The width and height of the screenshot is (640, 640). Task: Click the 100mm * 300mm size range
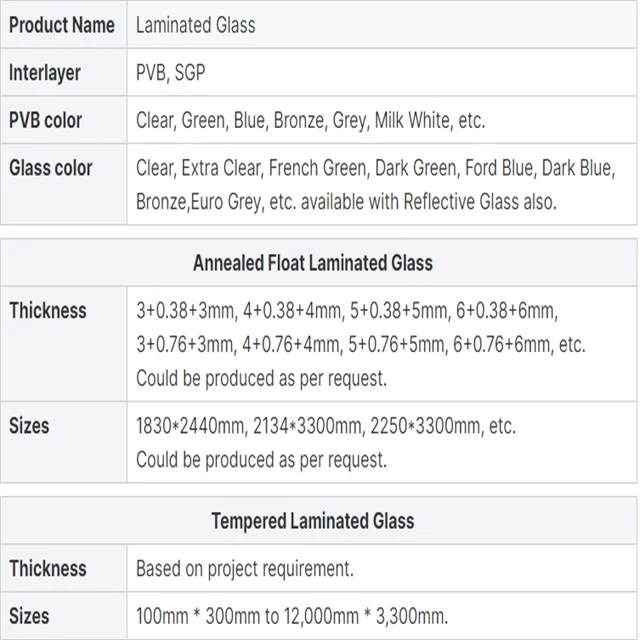point(292,615)
